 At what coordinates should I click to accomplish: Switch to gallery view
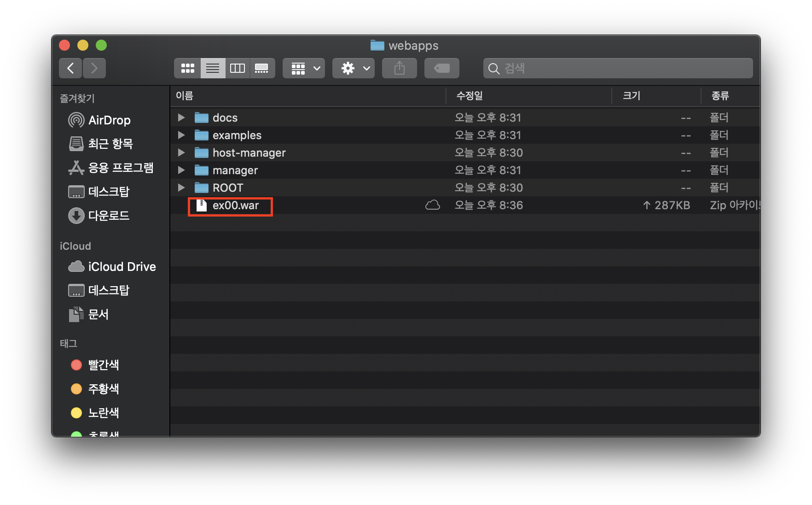tap(262, 68)
